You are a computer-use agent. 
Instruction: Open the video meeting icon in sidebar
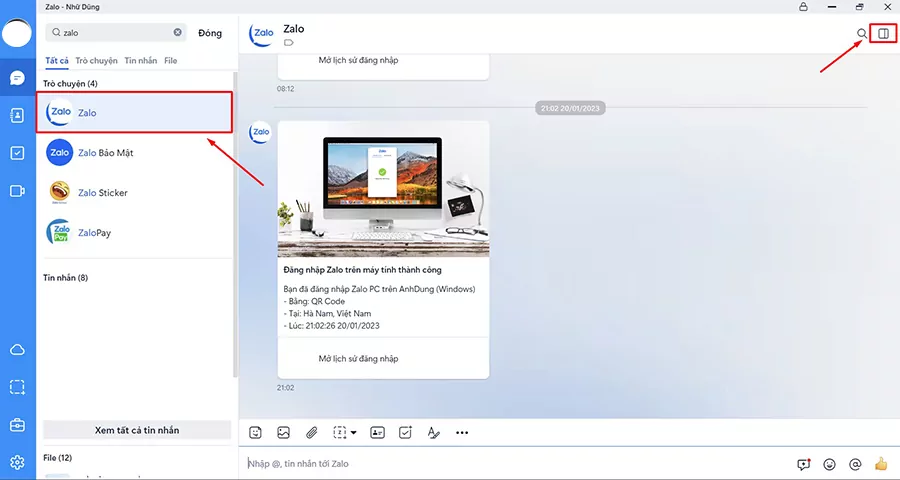coord(17,191)
